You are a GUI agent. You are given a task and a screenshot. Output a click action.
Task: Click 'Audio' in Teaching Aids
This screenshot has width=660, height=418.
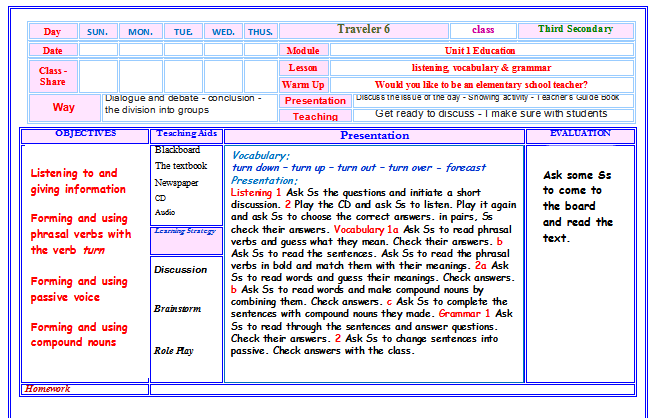point(165,212)
